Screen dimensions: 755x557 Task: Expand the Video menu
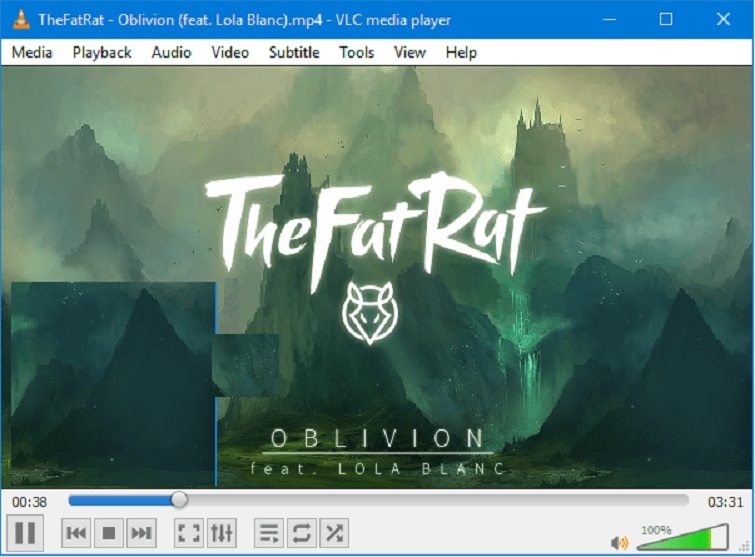(x=230, y=52)
